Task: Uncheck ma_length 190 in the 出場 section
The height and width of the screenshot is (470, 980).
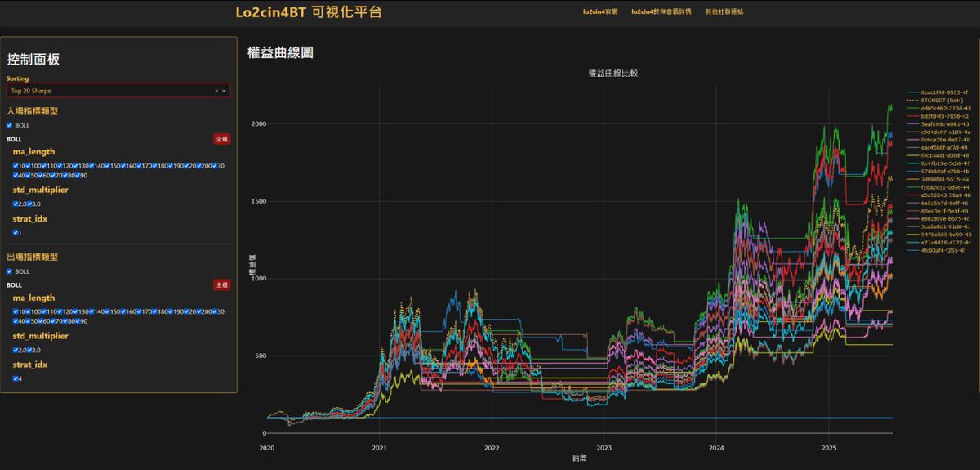Action: (170, 311)
